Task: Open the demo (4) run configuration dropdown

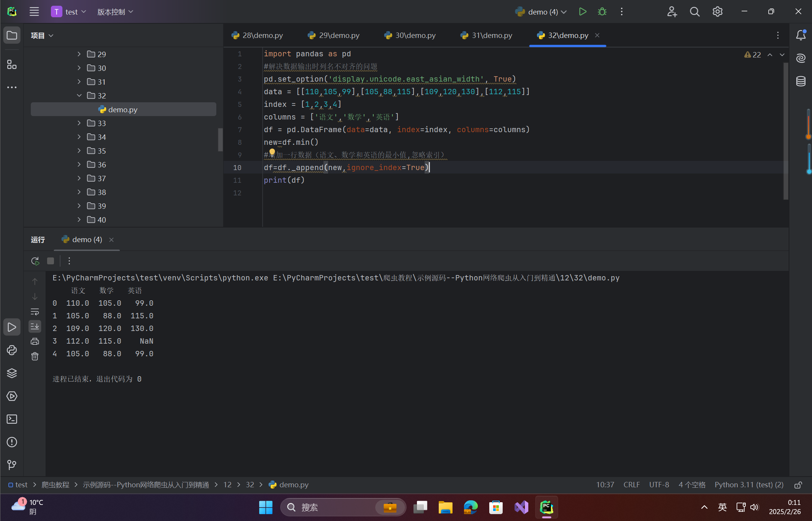Action: (x=541, y=12)
